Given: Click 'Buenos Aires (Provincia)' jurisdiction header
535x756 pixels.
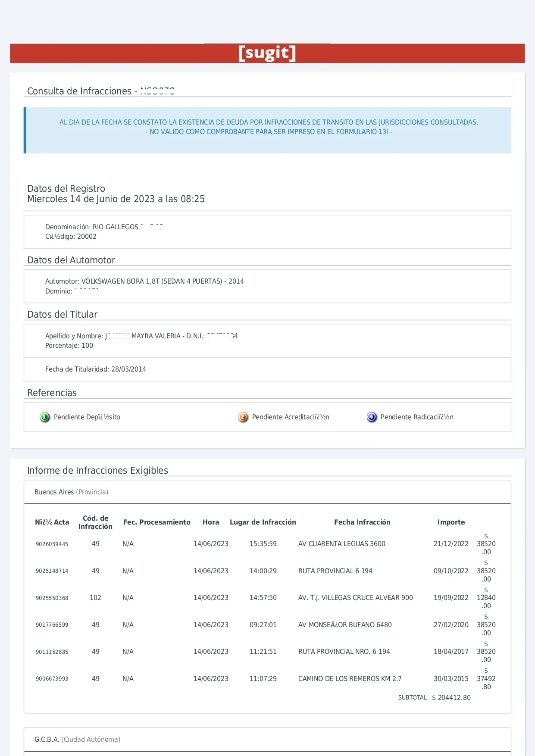Looking at the screenshot, I should point(71,492).
